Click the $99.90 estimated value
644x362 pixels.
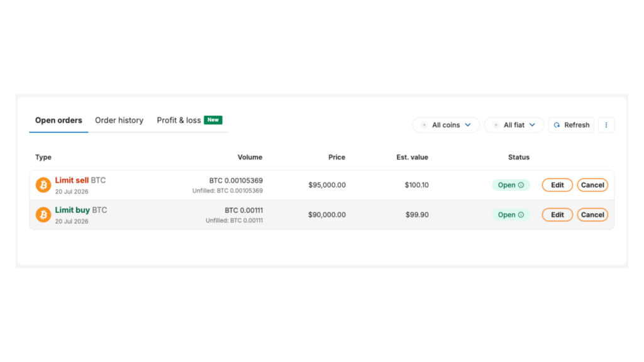click(x=417, y=215)
